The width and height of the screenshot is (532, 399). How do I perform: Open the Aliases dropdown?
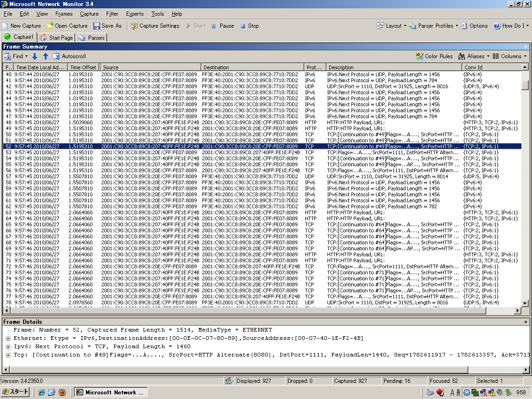coord(474,56)
